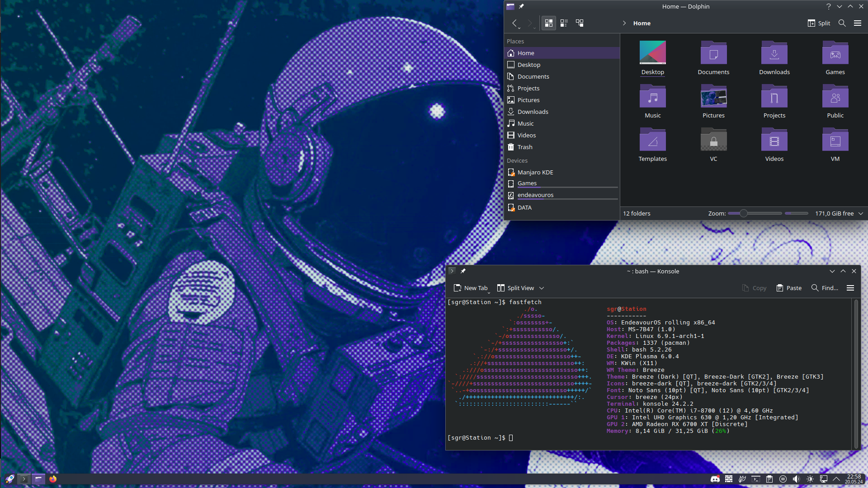
Task: Open the firewall icon in the tray
Action: point(729,479)
